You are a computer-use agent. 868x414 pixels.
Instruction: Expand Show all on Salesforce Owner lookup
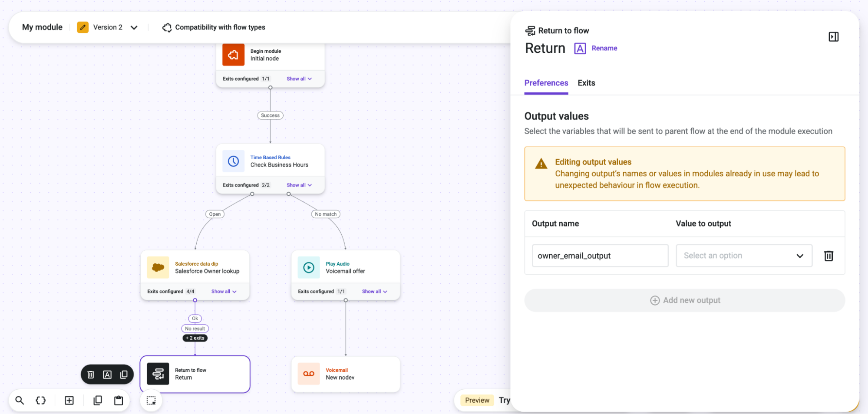[224, 292]
